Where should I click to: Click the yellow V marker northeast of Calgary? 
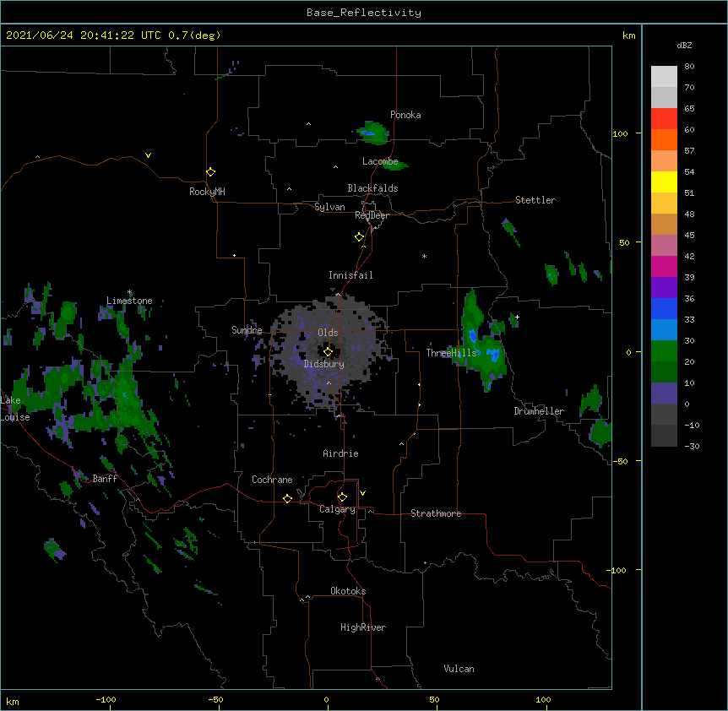(x=362, y=493)
